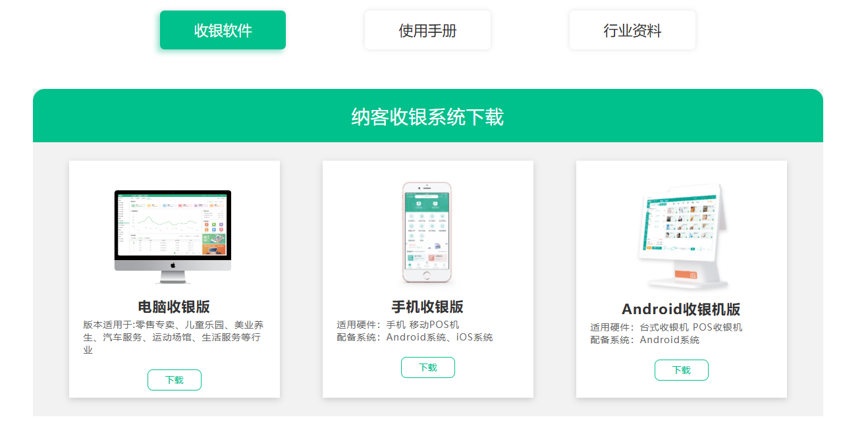Click the 手机收银版 card title
Viewport: 868px width, 432px height.
[x=427, y=306]
